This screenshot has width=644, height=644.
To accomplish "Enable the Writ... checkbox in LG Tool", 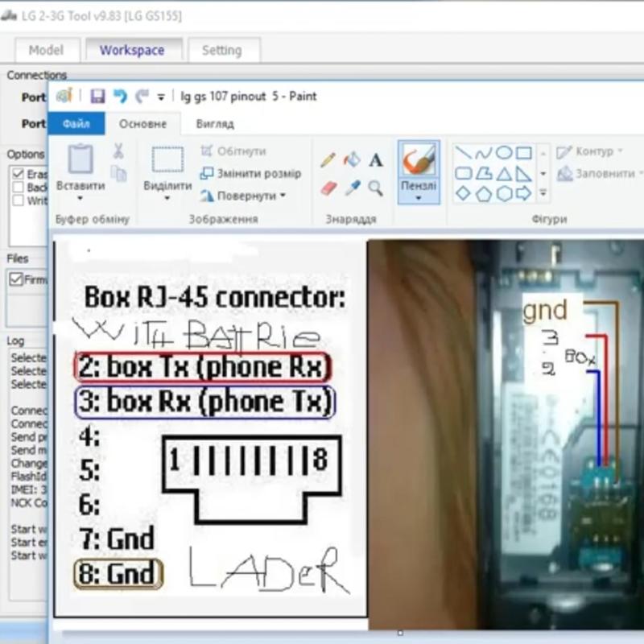I will click(18, 200).
